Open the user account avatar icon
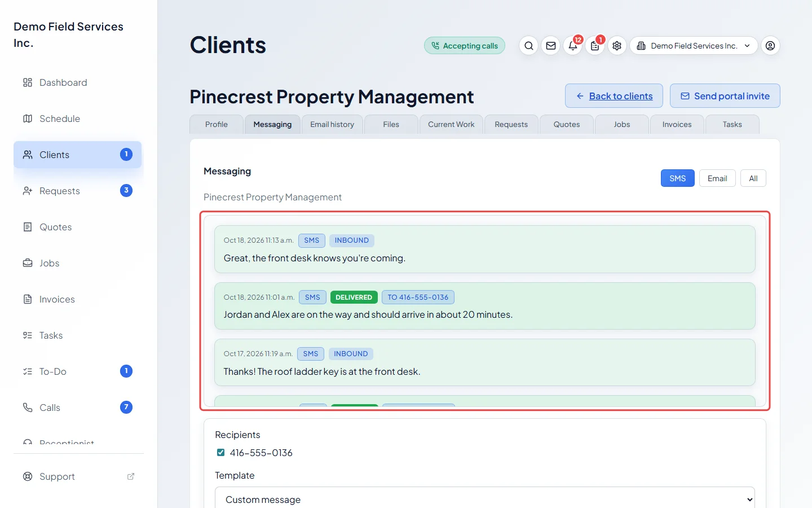812x508 pixels. [x=770, y=46]
